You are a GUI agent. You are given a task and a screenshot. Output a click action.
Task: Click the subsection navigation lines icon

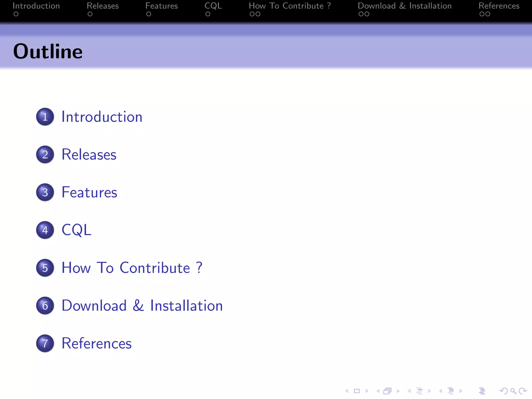click(x=420, y=391)
